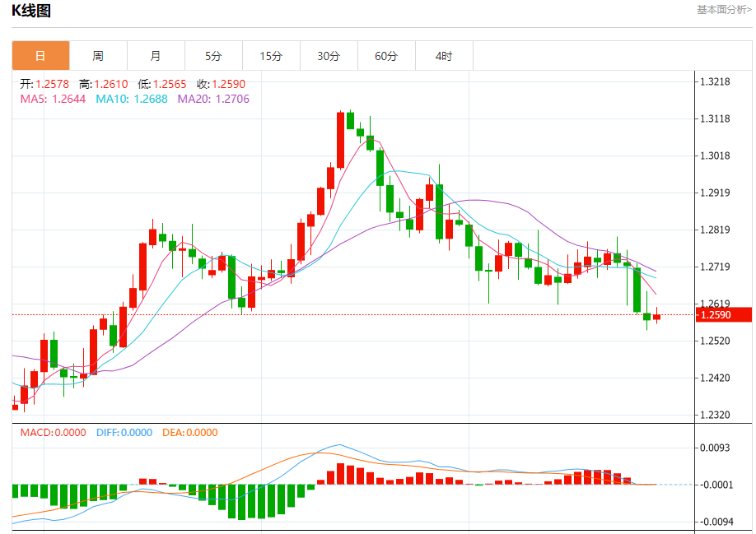756x534 pixels.
Task: Select the 日 daily chart tab
Action: click(40, 56)
